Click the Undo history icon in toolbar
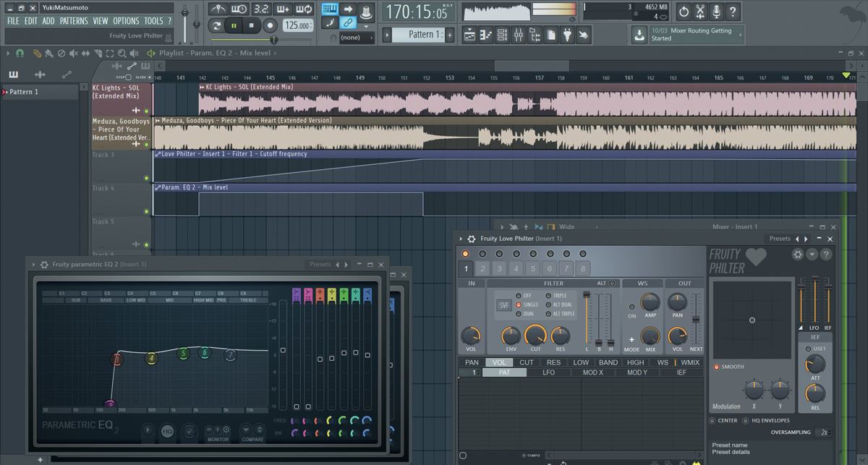The width and height of the screenshot is (868, 465). [x=684, y=12]
